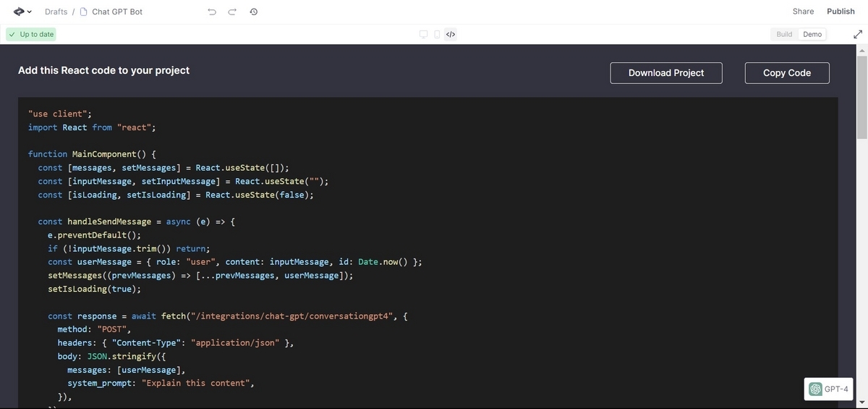Redo the last change
868x409 pixels.
tap(232, 12)
